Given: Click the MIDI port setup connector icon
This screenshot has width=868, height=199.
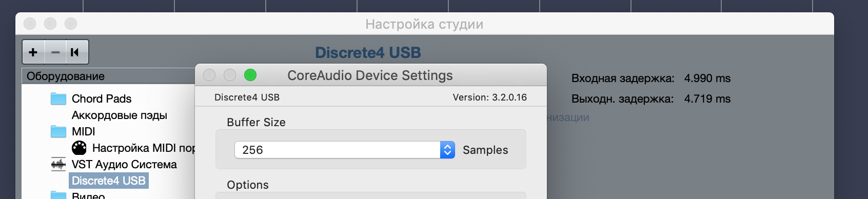Looking at the screenshot, I should coord(79,148).
